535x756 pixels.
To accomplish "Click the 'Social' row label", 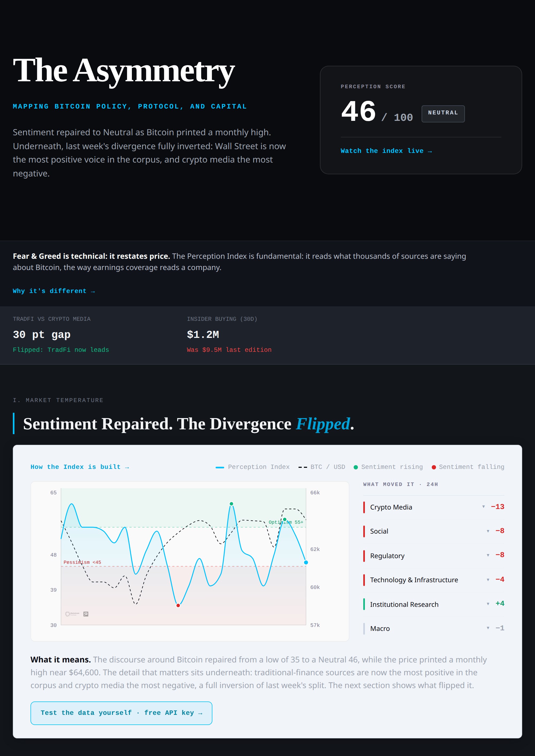I will [379, 531].
